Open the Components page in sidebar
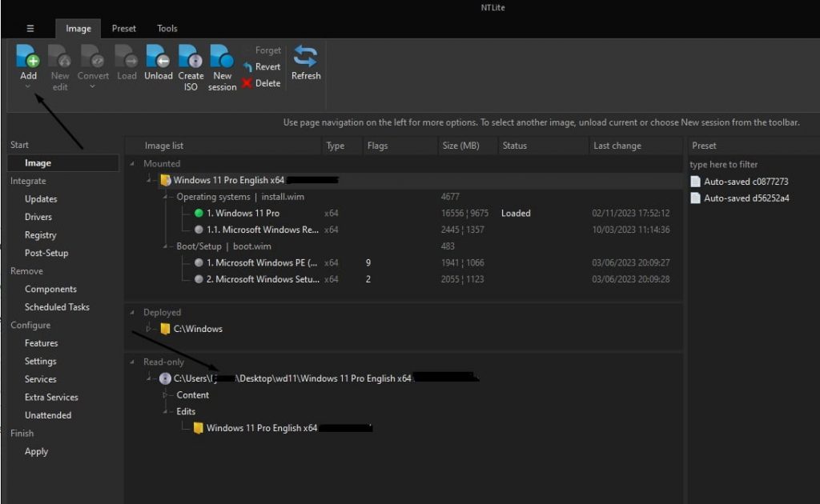 click(x=50, y=289)
